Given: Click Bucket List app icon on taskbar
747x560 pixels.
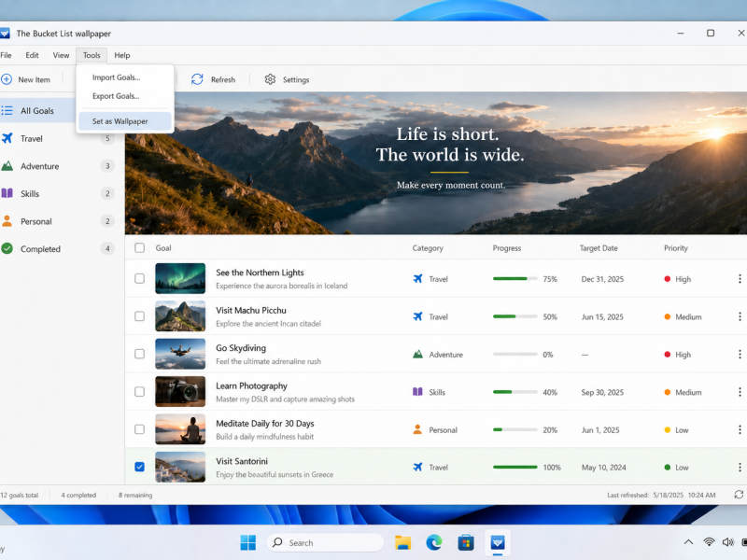Looking at the screenshot, I should [x=498, y=542].
